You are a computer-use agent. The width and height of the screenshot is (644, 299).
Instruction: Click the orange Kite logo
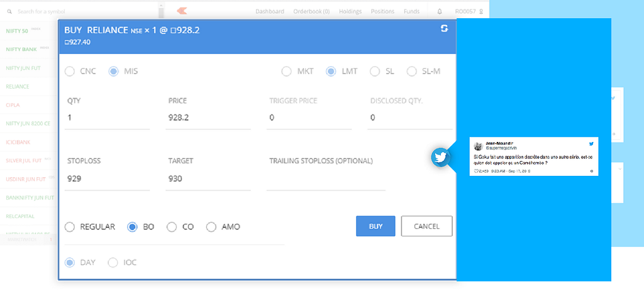coord(182,11)
